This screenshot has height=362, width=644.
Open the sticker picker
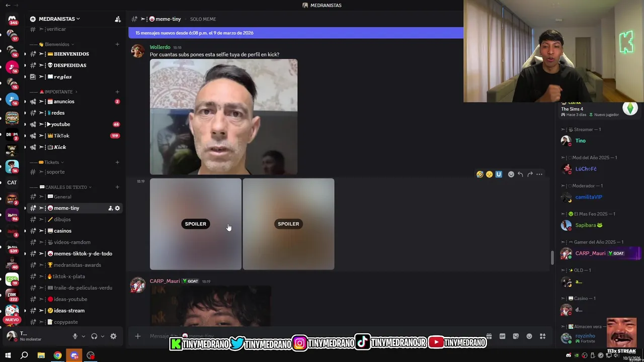tap(516, 336)
